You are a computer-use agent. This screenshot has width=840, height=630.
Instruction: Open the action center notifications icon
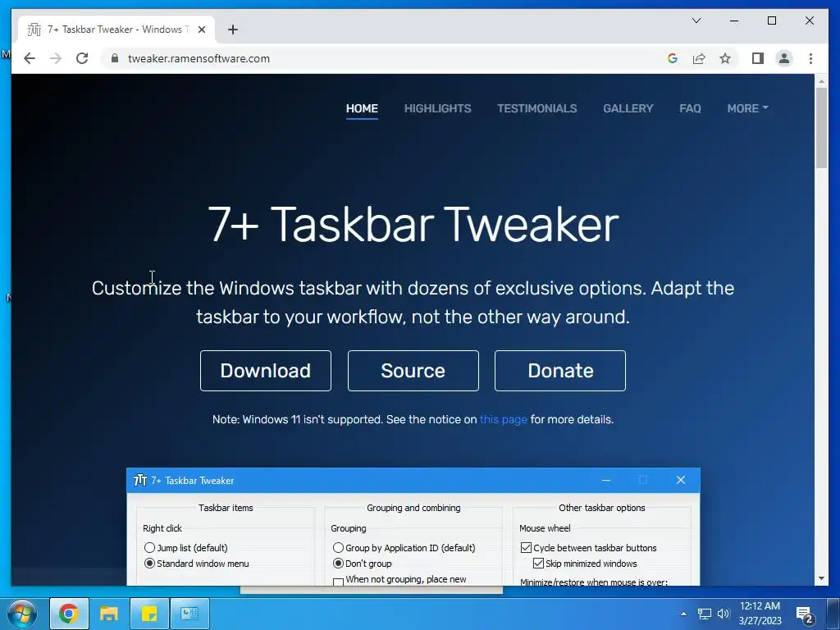point(805,615)
